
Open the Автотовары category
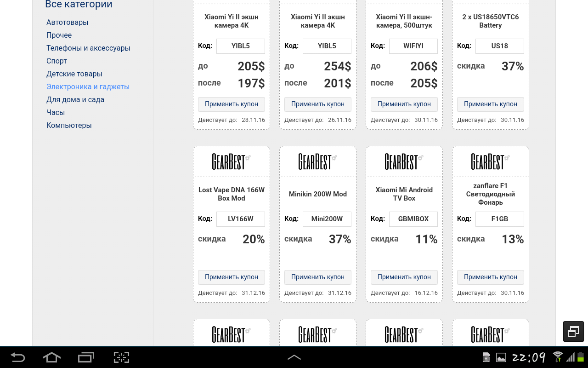click(x=67, y=22)
